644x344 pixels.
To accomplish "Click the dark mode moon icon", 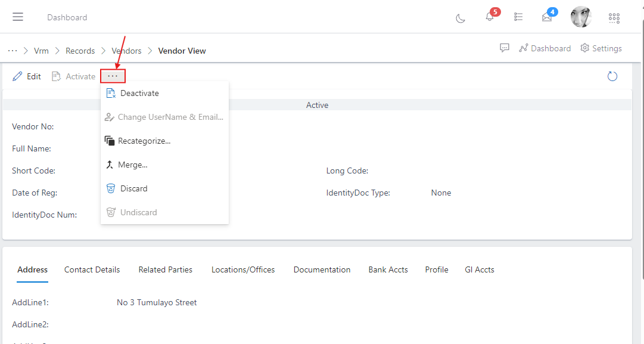I will [x=460, y=18].
